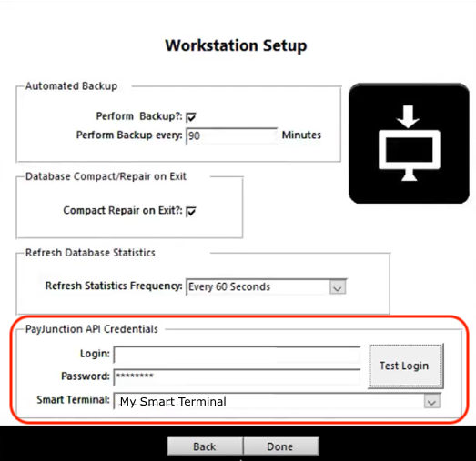Toggle the Perform Backup checkbox
The image size is (476, 461).
191,117
